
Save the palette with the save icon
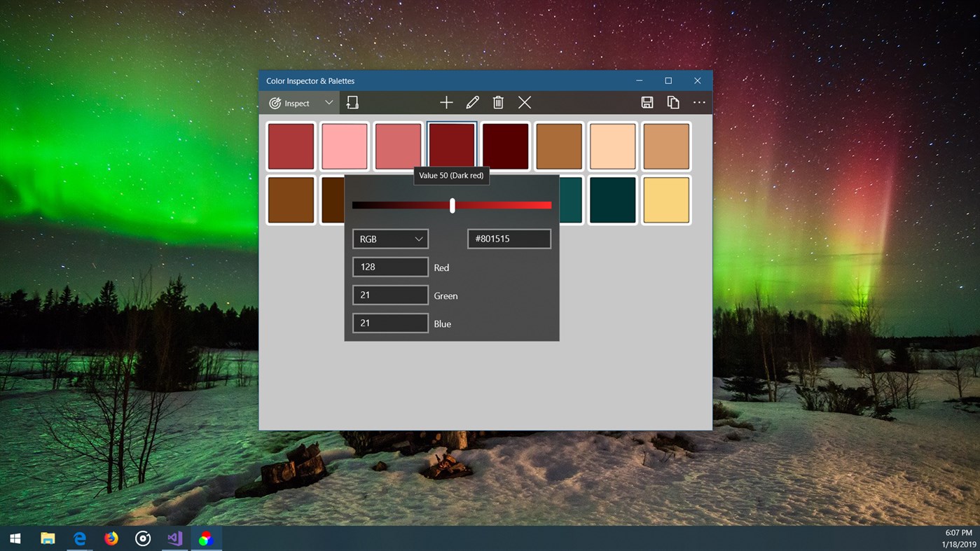647,102
